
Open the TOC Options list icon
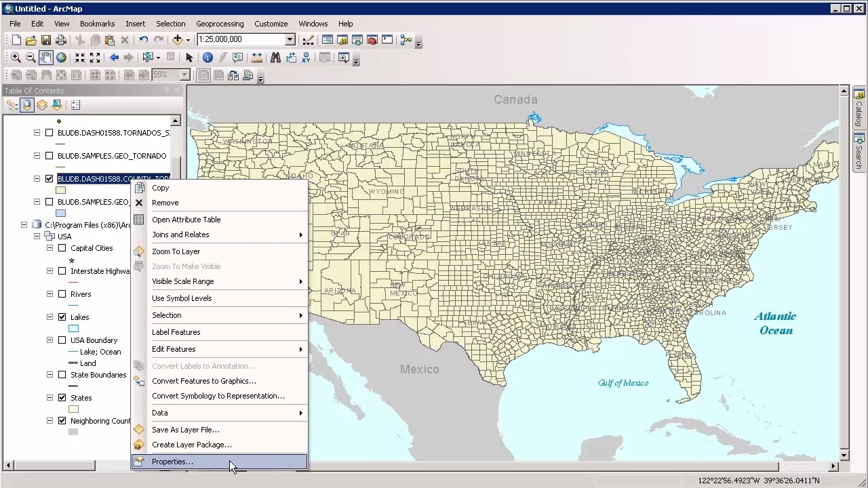click(x=75, y=105)
